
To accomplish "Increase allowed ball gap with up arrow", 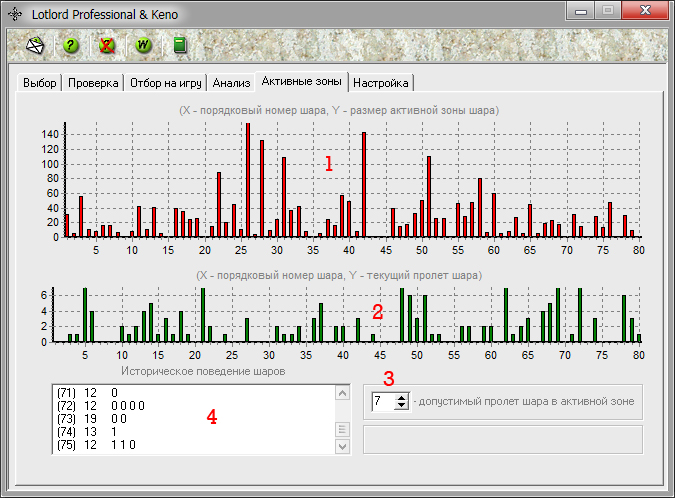I will click(402, 398).
